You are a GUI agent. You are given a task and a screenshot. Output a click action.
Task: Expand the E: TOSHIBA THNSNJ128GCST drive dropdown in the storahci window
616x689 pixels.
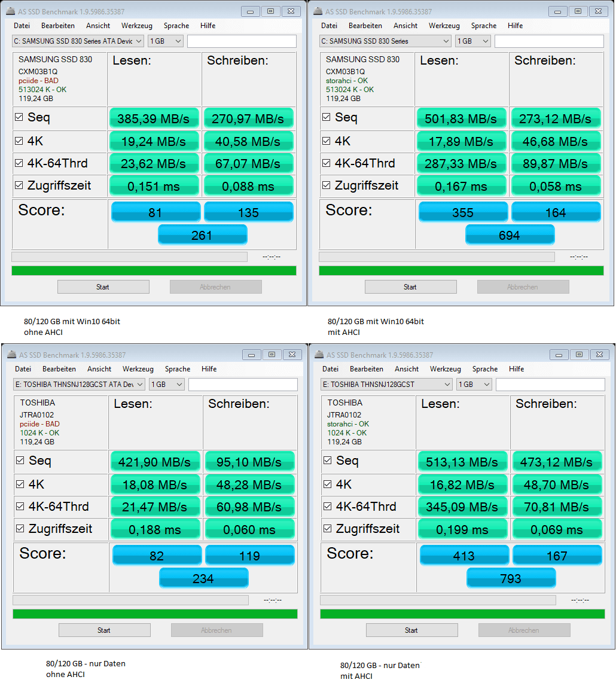click(x=387, y=384)
